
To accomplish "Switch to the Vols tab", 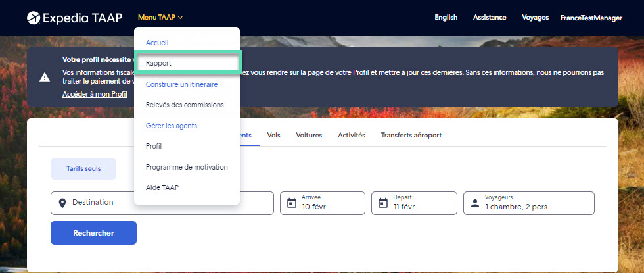I will click(x=273, y=135).
